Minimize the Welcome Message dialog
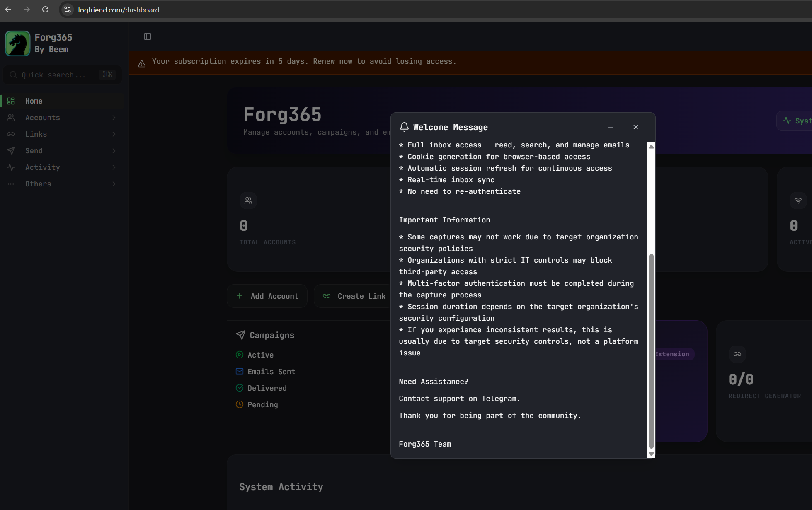 [x=611, y=127]
